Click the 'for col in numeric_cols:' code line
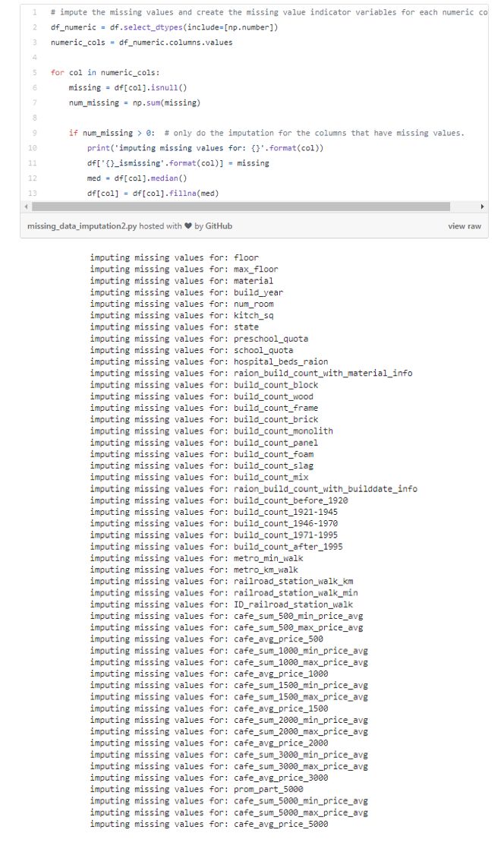Image resolution: width=504 pixels, height=852 pixels. click(105, 73)
